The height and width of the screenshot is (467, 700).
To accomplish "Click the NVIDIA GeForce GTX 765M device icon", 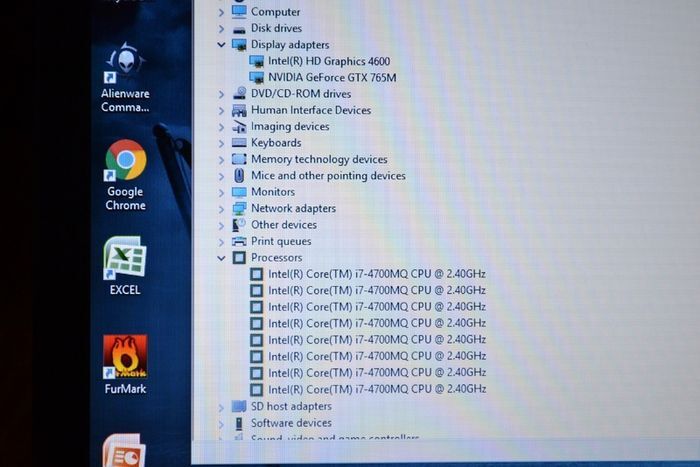I will [x=256, y=78].
